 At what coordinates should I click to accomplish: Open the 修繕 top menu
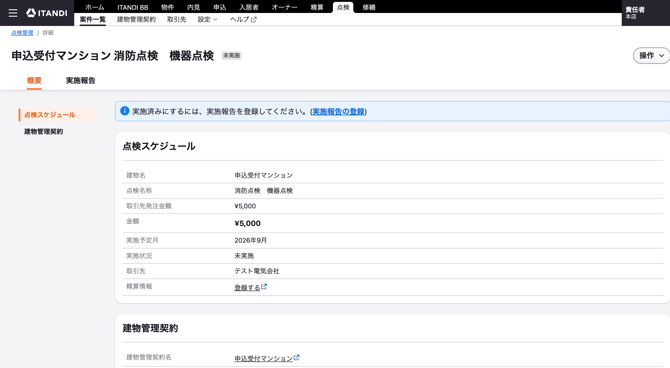[x=369, y=7]
